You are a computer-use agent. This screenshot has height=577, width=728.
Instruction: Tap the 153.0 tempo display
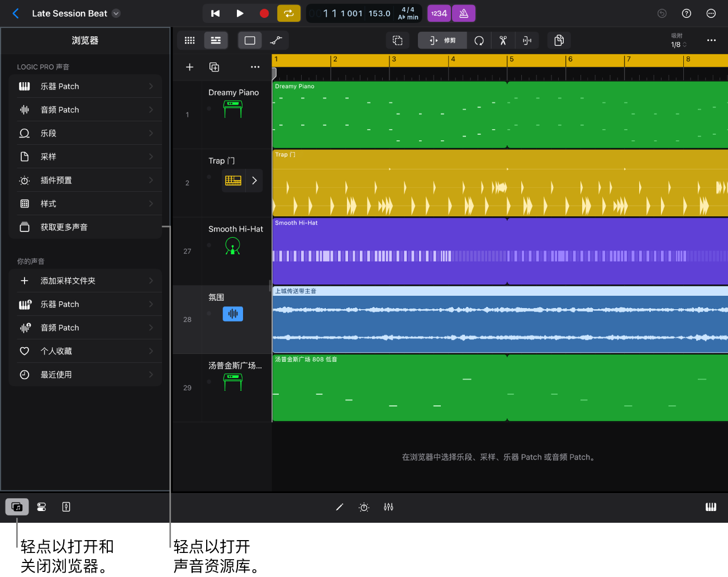tap(379, 13)
